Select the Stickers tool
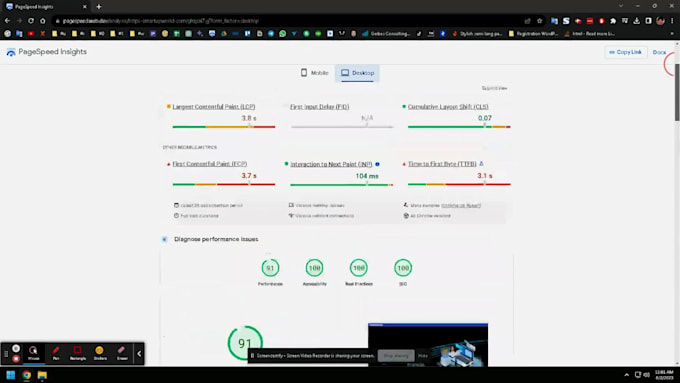Screen dimensions: 680x383 (100, 353)
